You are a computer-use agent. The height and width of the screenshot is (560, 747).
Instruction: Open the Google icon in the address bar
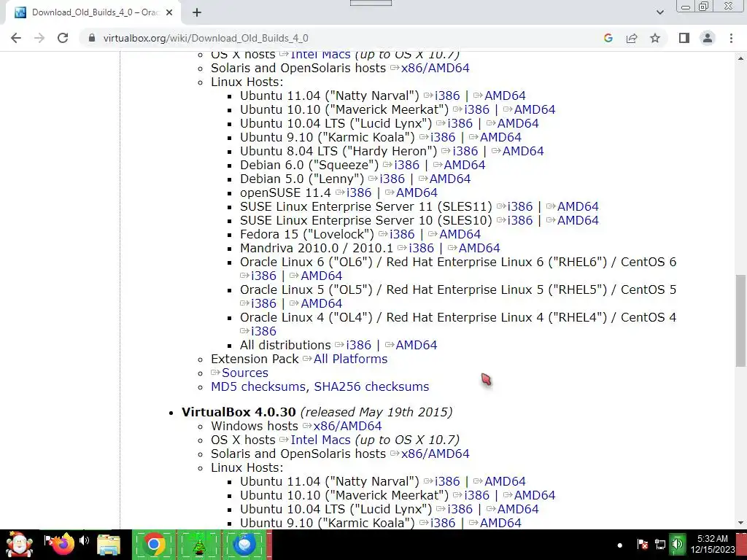[608, 38]
